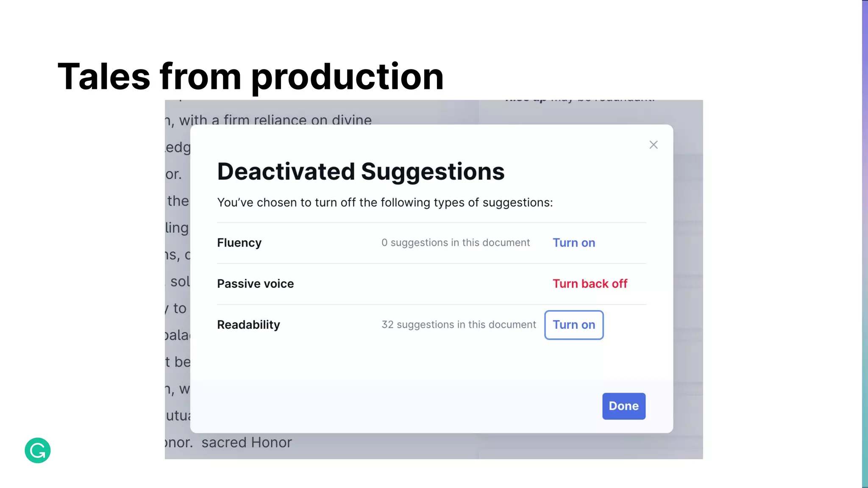Turn on Readability suggestions

coord(573,325)
